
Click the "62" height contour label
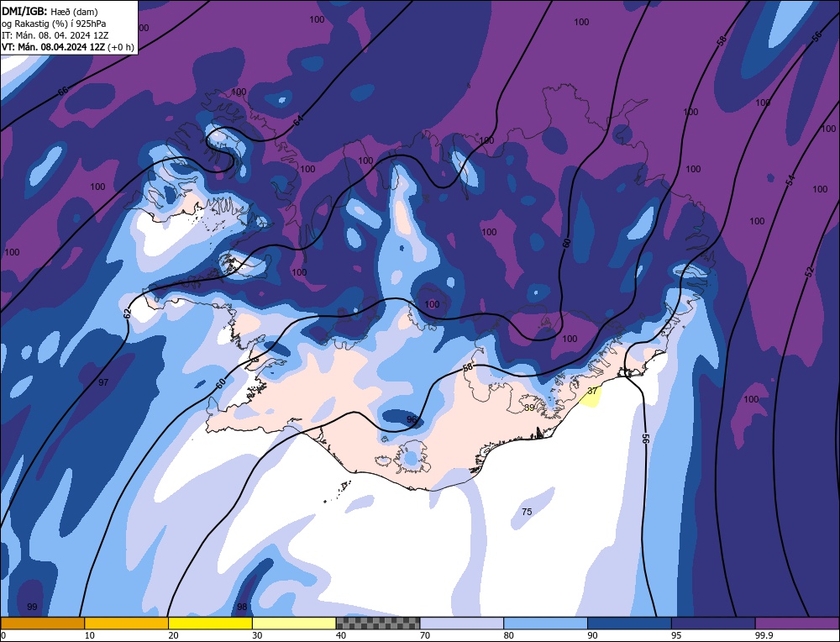[x=128, y=314]
